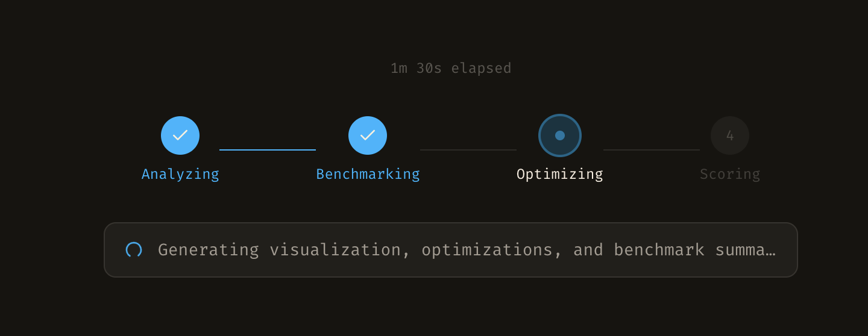Click the step 4 Scoring circle
Viewport: 868px width, 336px height.
click(x=730, y=135)
